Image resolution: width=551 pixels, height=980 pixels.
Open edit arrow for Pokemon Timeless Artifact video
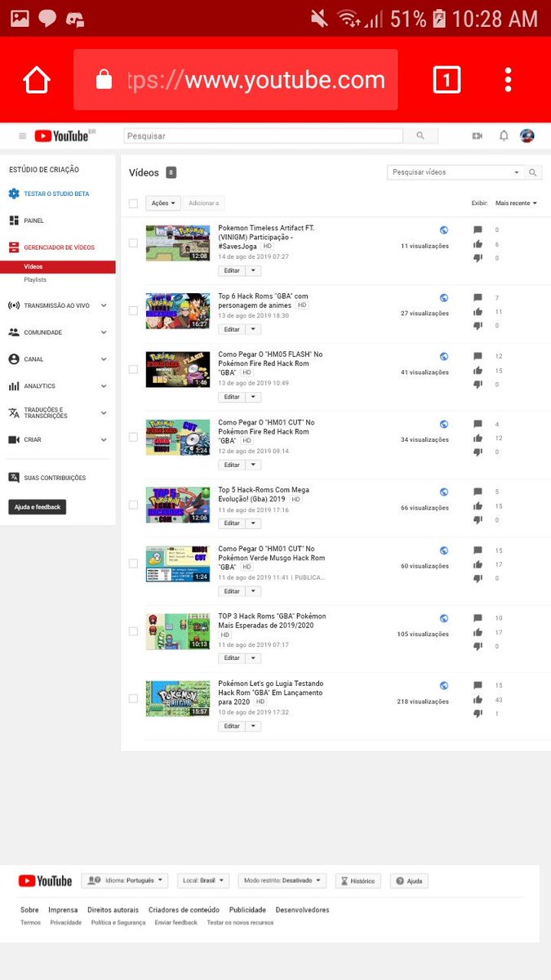[253, 270]
